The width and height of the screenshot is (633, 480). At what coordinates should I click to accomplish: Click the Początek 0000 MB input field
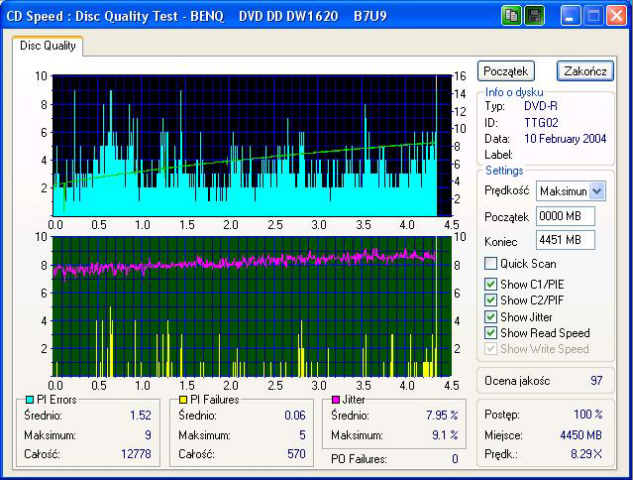click(565, 216)
